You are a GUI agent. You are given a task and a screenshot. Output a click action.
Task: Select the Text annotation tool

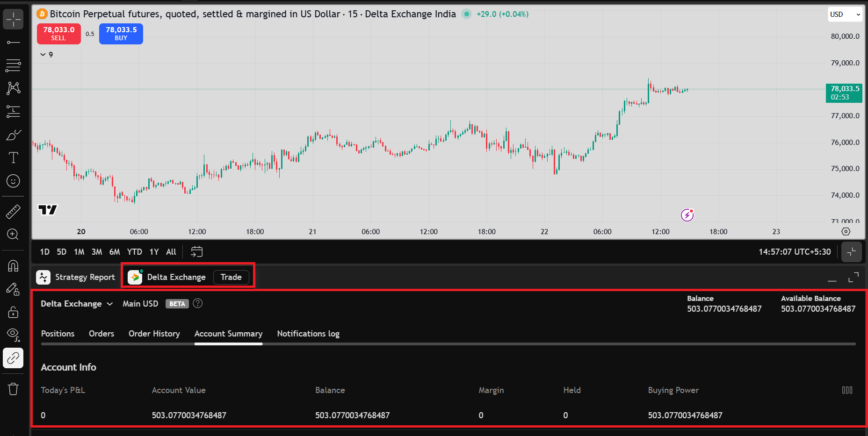pos(13,158)
